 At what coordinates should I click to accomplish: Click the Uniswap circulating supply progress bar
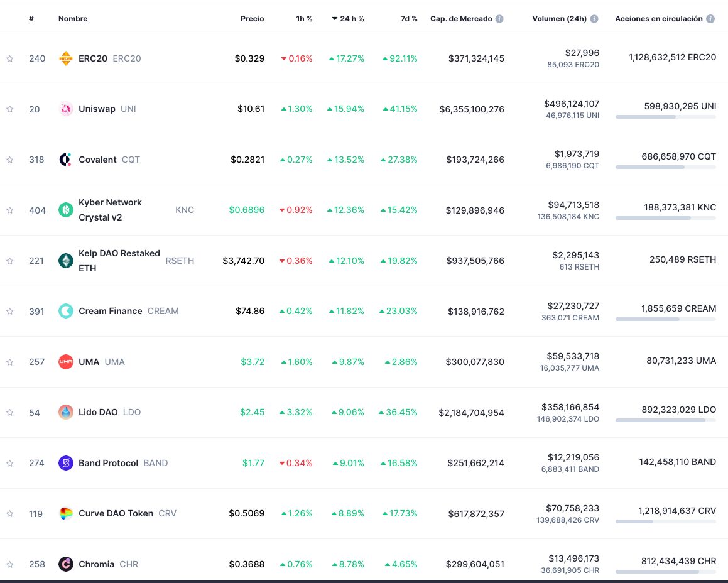[666, 117]
